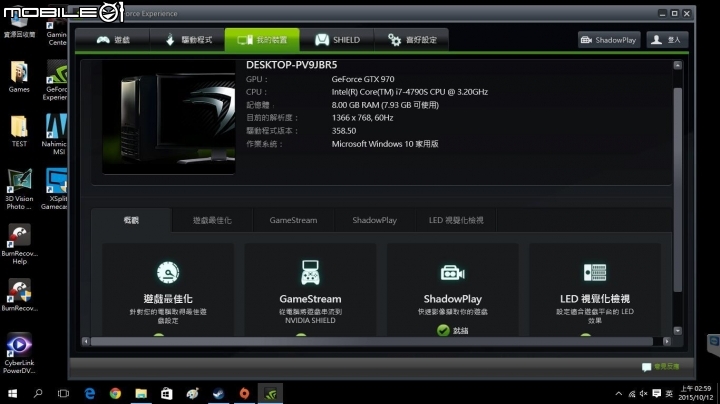Click the game optimization gauge icon
Viewport: 720px width, 404px height.
[168, 273]
